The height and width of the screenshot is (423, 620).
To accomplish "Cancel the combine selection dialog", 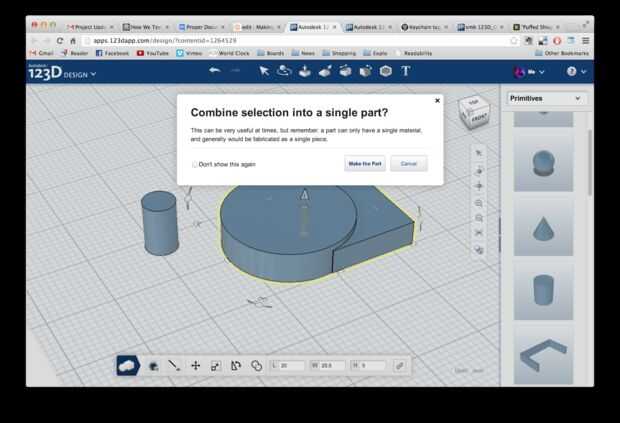I will (x=408, y=163).
